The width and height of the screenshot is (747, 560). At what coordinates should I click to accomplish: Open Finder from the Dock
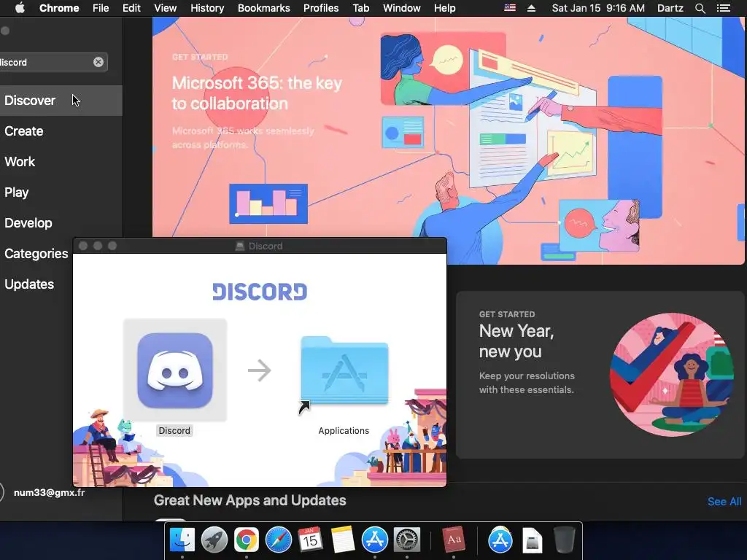(x=182, y=540)
